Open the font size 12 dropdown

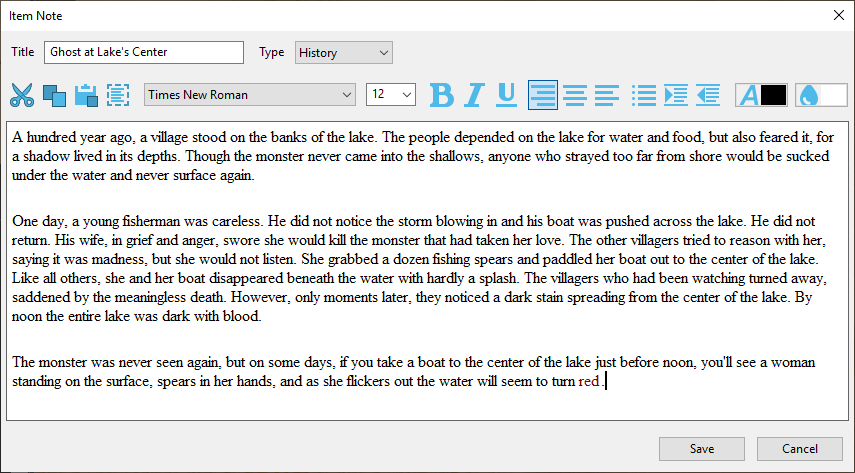click(x=391, y=95)
